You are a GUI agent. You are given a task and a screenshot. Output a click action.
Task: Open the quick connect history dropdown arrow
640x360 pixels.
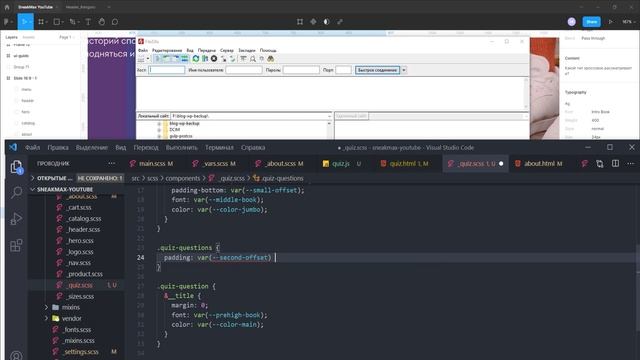(404, 70)
